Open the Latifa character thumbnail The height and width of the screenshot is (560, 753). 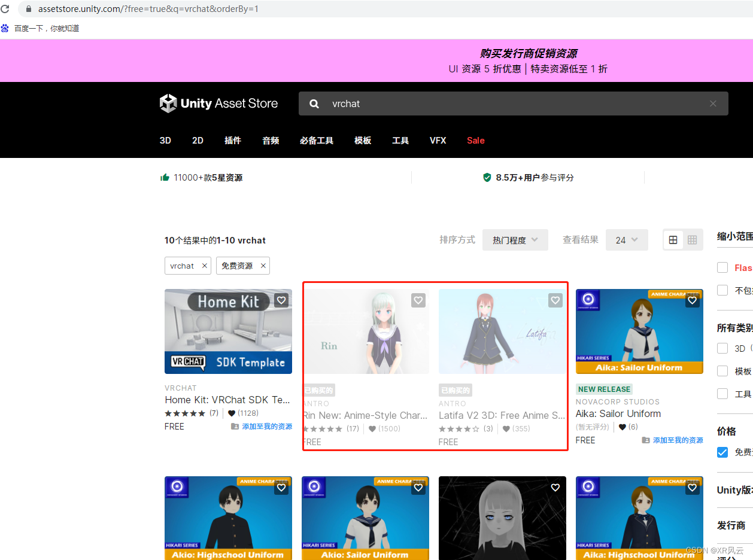click(503, 331)
